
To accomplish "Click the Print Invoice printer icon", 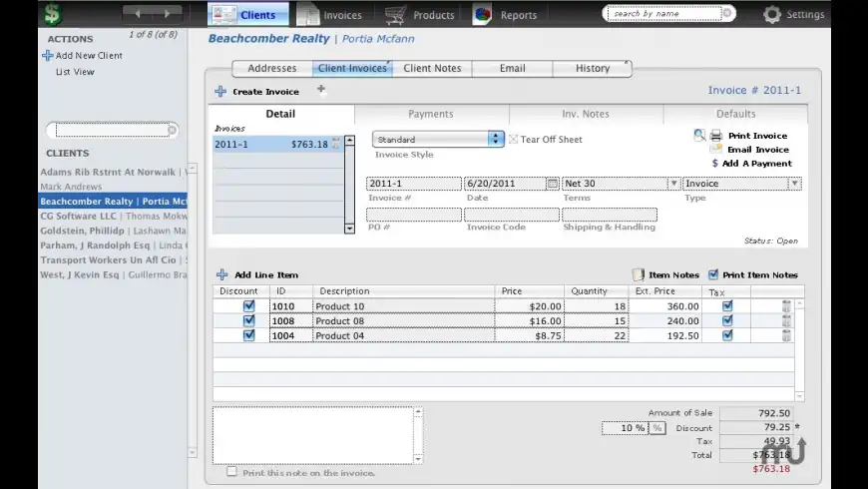I will tap(715, 136).
